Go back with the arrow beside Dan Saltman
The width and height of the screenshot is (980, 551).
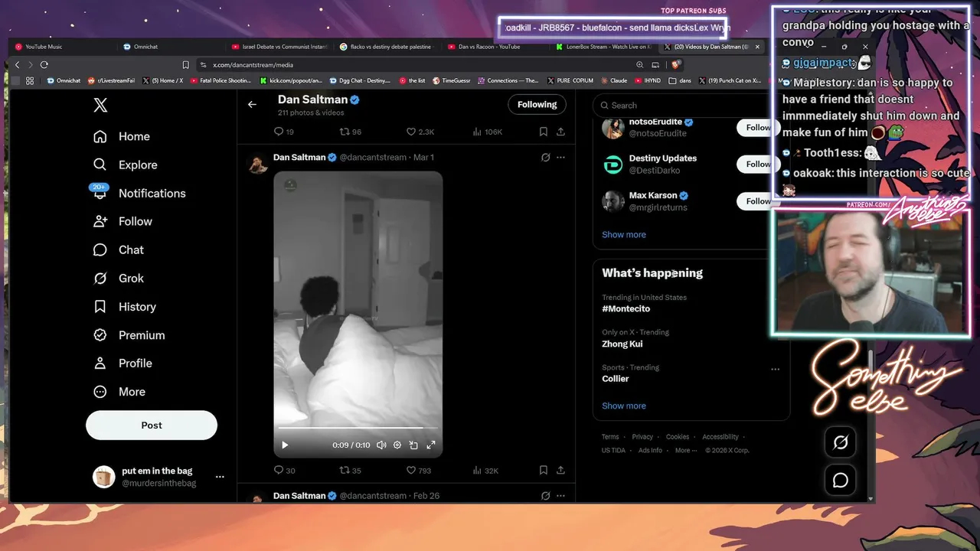252,104
